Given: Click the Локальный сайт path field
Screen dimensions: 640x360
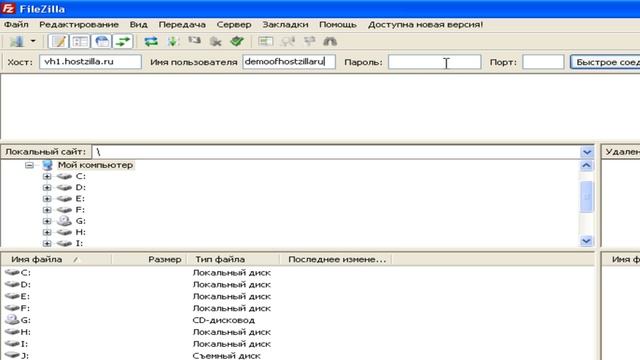Looking at the screenshot, I should point(336,152).
